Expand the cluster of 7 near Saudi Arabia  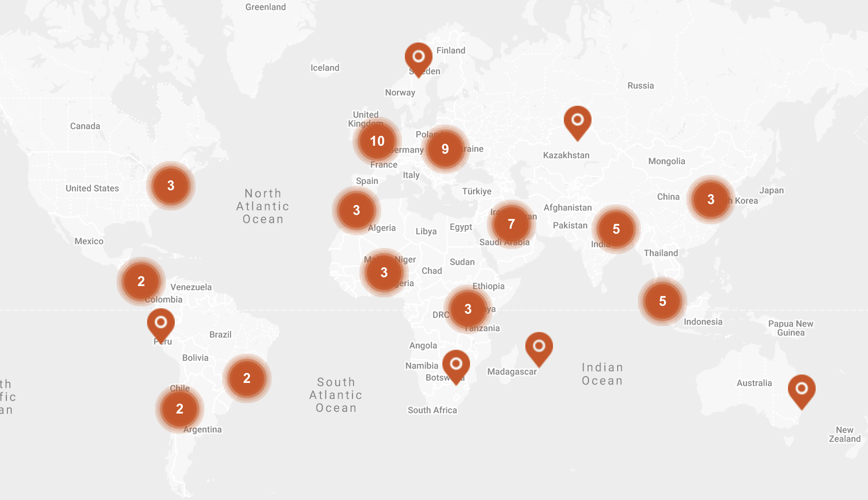pos(512,224)
